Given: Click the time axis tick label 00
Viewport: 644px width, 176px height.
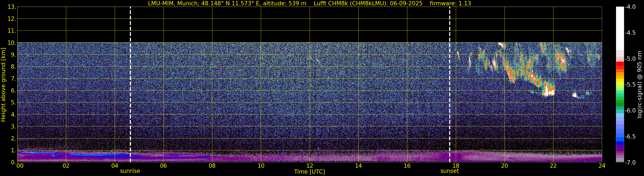Looking at the screenshot, I should coord(20,166).
